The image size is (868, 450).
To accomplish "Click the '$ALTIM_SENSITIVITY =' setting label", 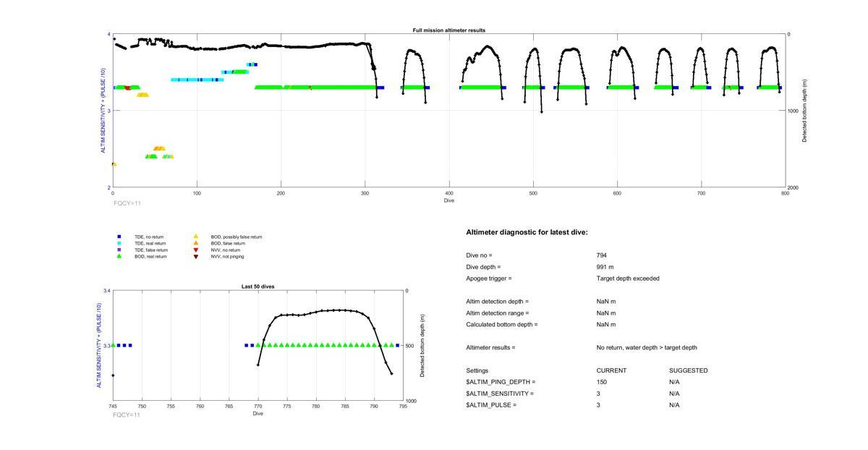I will click(x=500, y=394).
